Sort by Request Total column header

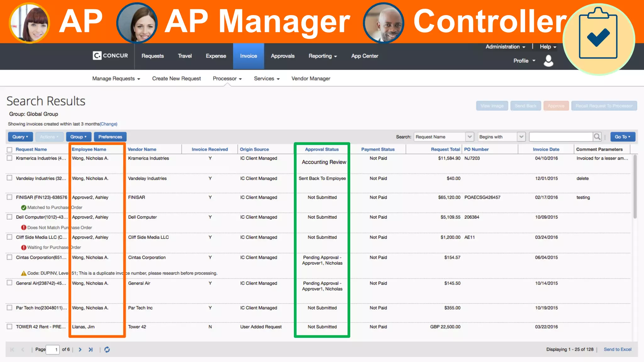pyautogui.click(x=445, y=150)
